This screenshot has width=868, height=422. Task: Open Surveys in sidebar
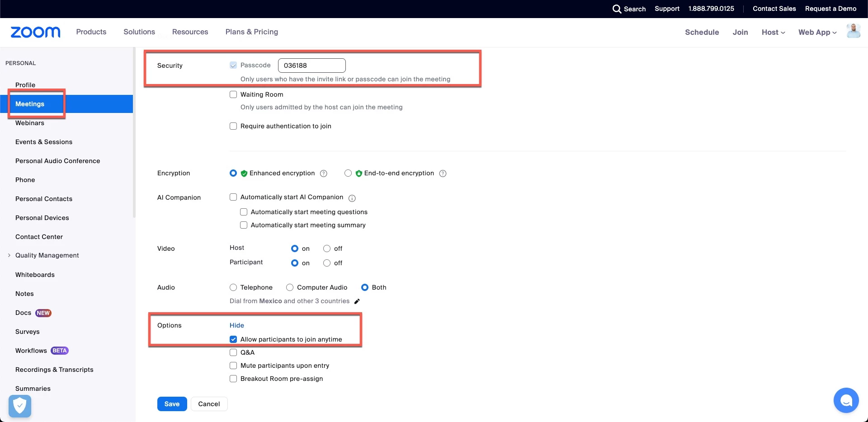pos(28,332)
